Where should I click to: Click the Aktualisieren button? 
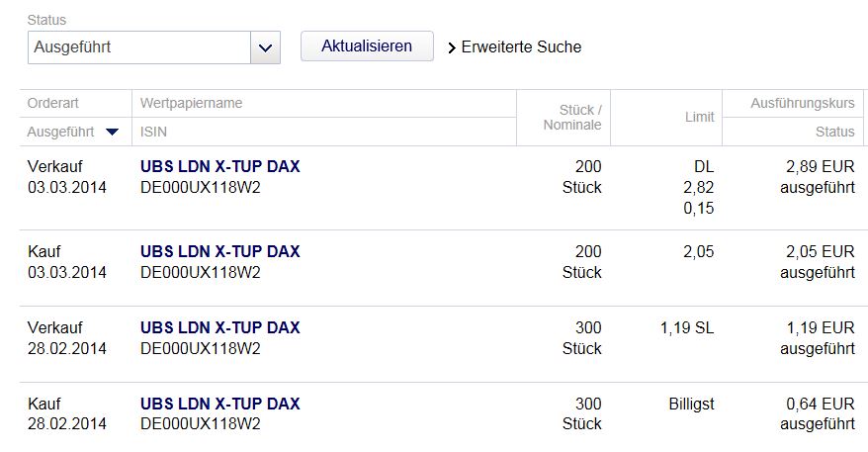(x=367, y=46)
